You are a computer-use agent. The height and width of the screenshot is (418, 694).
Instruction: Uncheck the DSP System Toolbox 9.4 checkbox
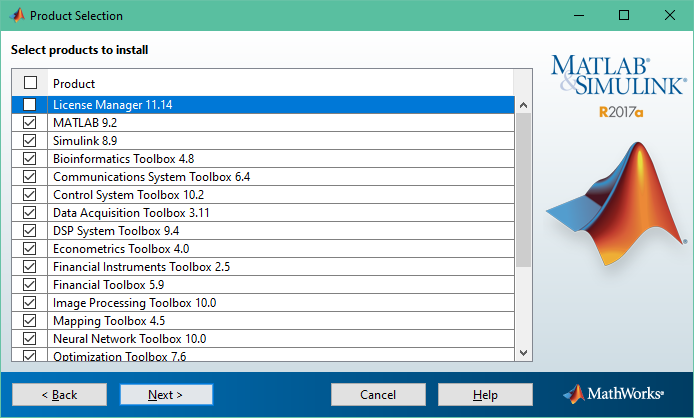click(x=30, y=231)
